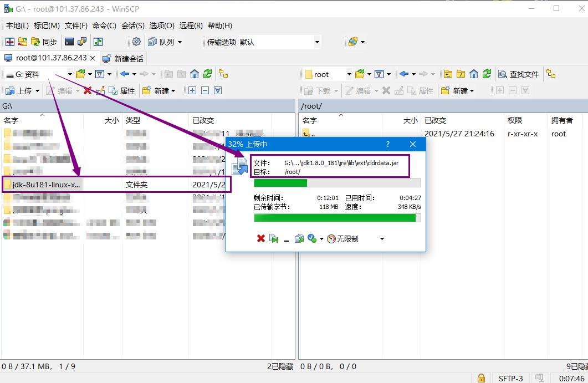
Task: Click remote parent directory icon
Action: pos(448,74)
